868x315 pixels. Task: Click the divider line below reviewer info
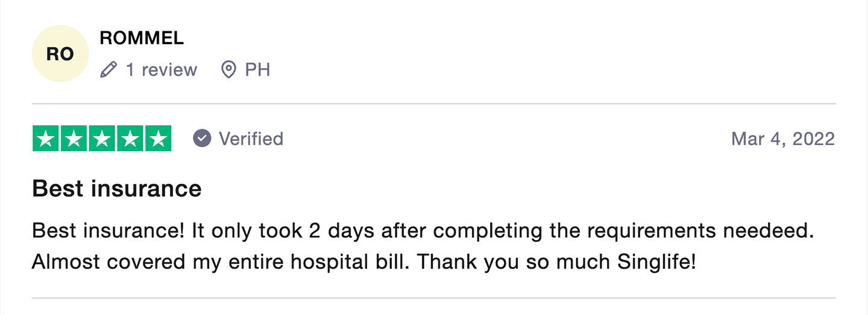coord(433,104)
